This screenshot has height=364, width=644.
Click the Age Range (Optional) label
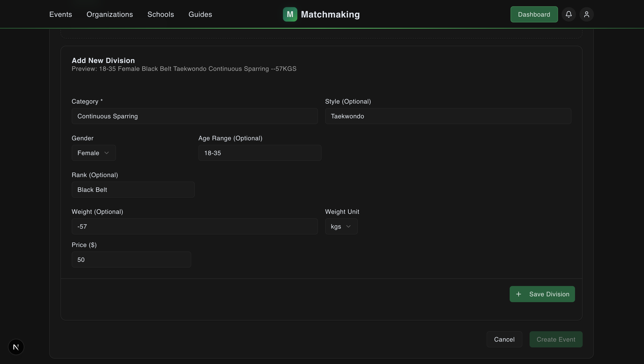tap(230, 138)
